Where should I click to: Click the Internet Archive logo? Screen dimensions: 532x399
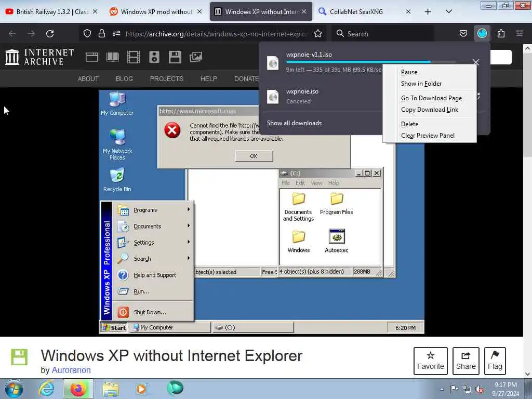[x=39, y=57]
